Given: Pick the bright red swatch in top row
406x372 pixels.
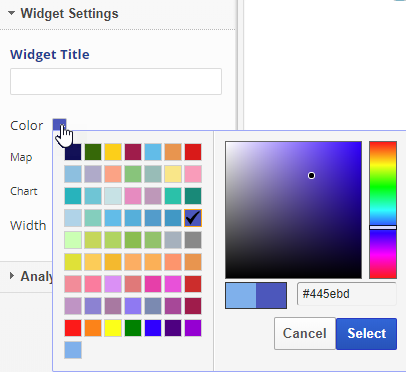Looking at the screenshot, I should (193, 152).
